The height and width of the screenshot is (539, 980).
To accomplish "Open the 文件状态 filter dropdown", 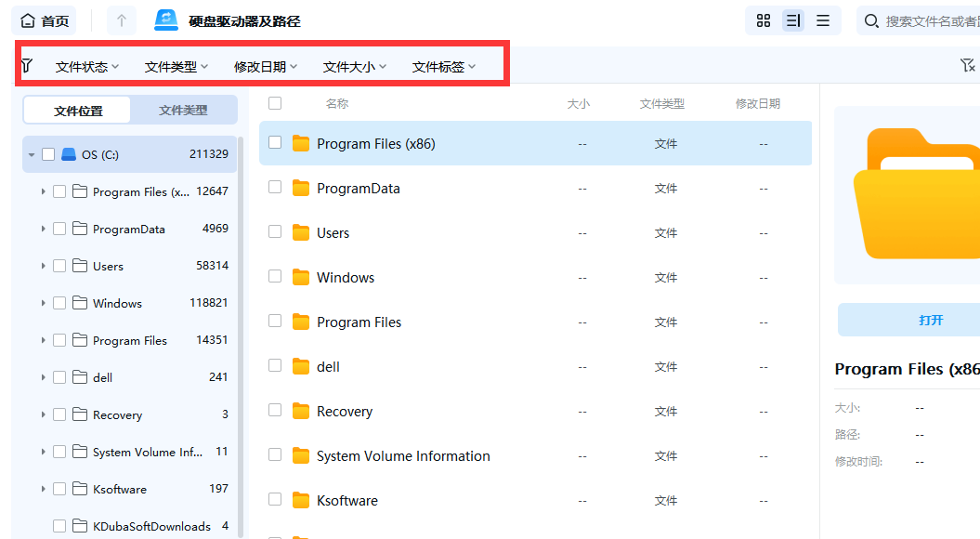I will click(x=82, y=65).
